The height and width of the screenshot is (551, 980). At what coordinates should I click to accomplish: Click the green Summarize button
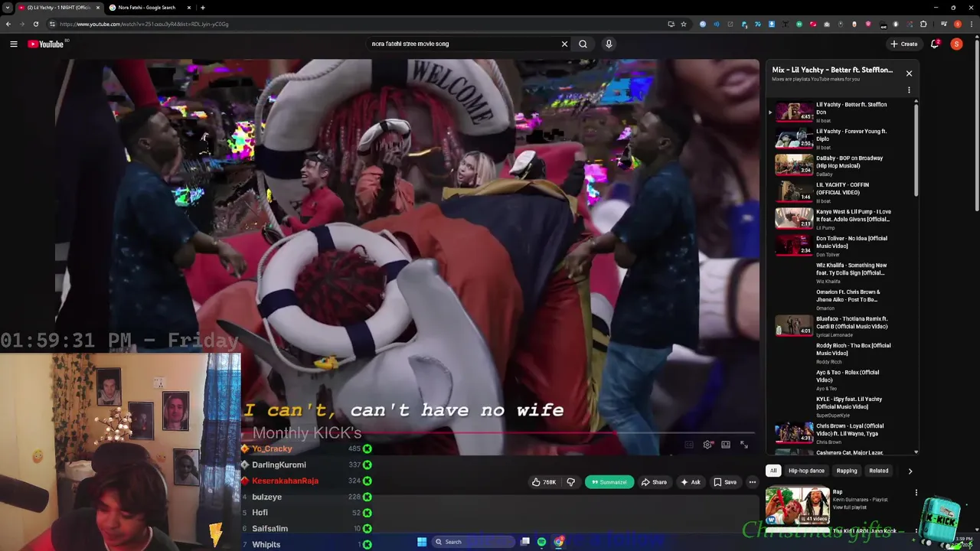pos(610,482)
